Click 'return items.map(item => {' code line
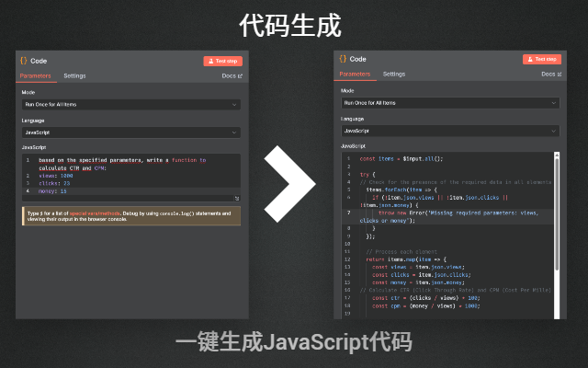 [406, 259]
